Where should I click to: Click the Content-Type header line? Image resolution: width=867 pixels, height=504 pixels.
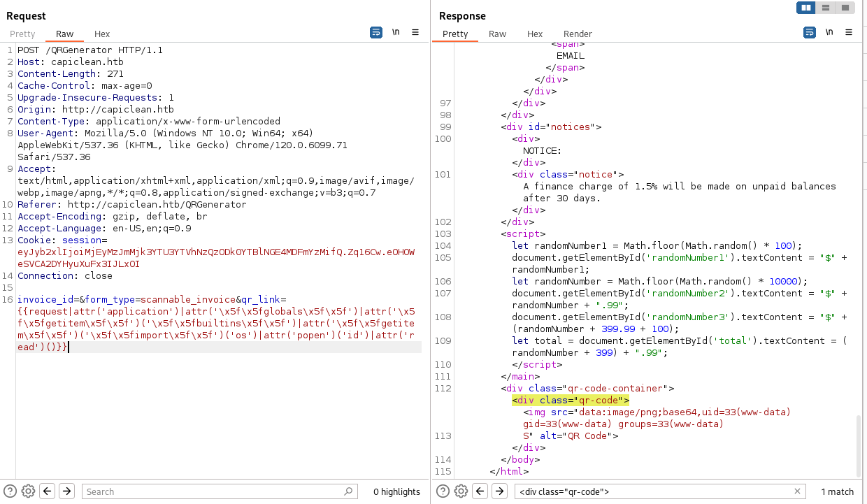click(x=149, y=122)
